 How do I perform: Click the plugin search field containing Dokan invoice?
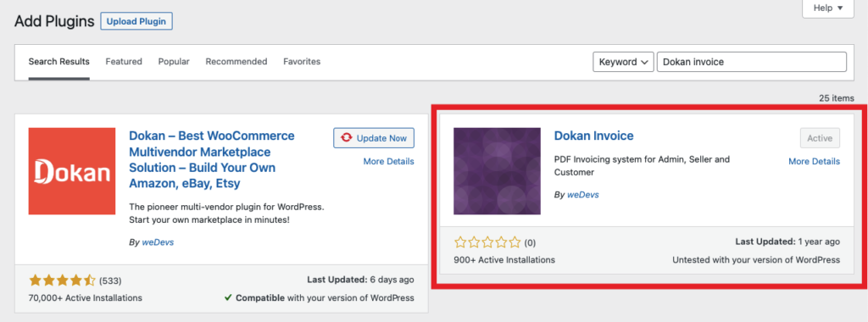click(752, 62)
